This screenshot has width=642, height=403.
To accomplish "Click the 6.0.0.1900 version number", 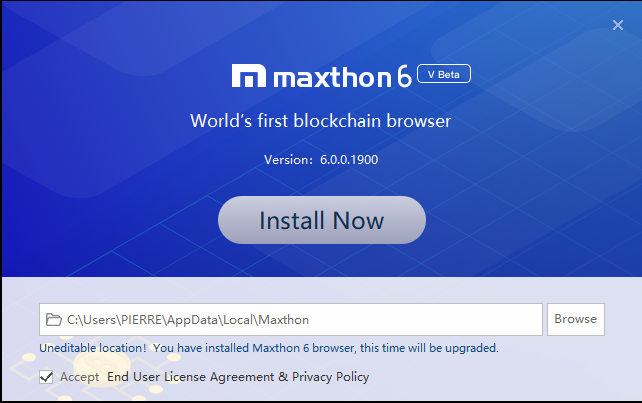I will 349,159.
